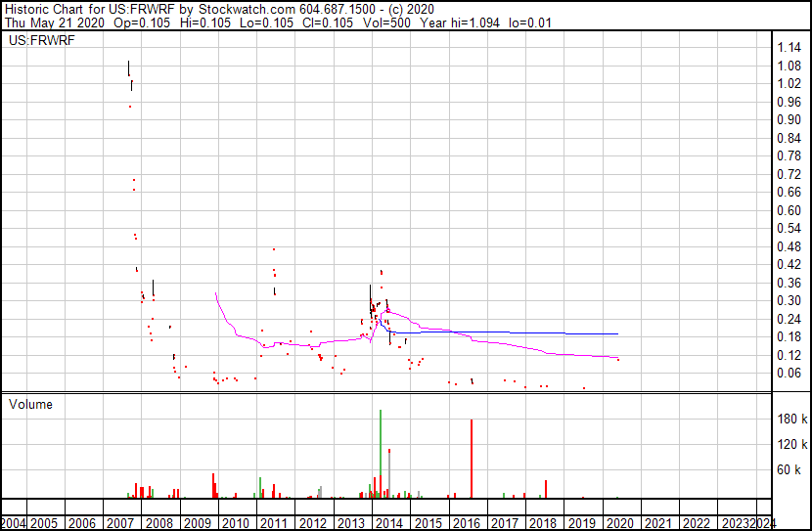
Task: Click the 2010 year label
Action: (236, 523)
